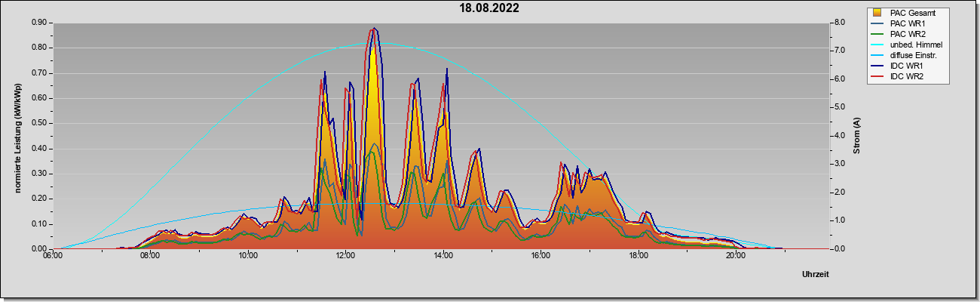Click the '0.30' left axis value
The width and height of the screenshot is (980, 302).
pyautogui.click(x=39, y=174)
